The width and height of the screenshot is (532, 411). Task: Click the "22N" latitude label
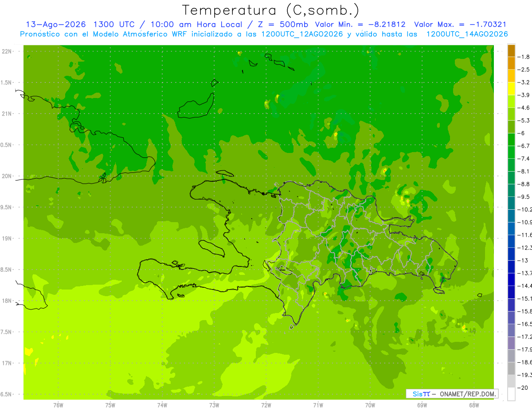coord(7,51)
